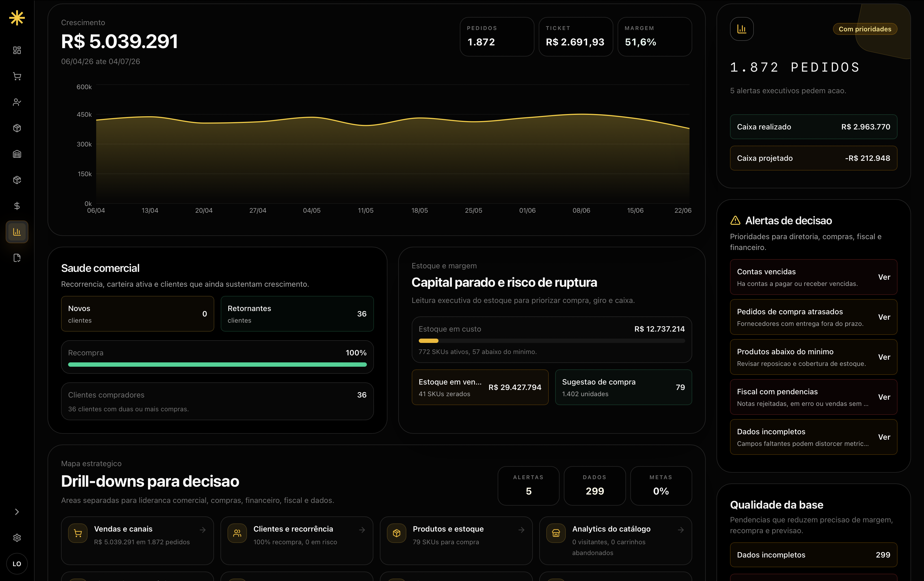924x581 pixels.
Task: Select the highlighted bar chart analytics sidebar icon
Action: pyautogui.click(x=17, y=232)
